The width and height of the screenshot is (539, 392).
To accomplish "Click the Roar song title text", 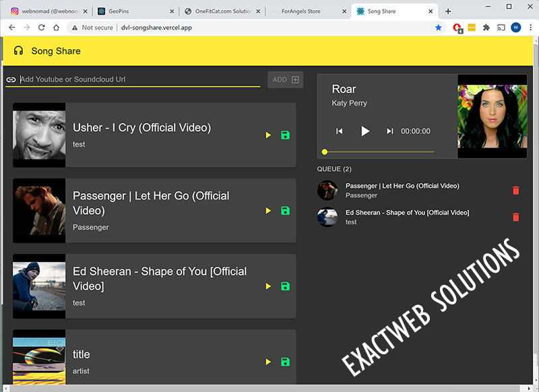I will [x=344, y=89].
